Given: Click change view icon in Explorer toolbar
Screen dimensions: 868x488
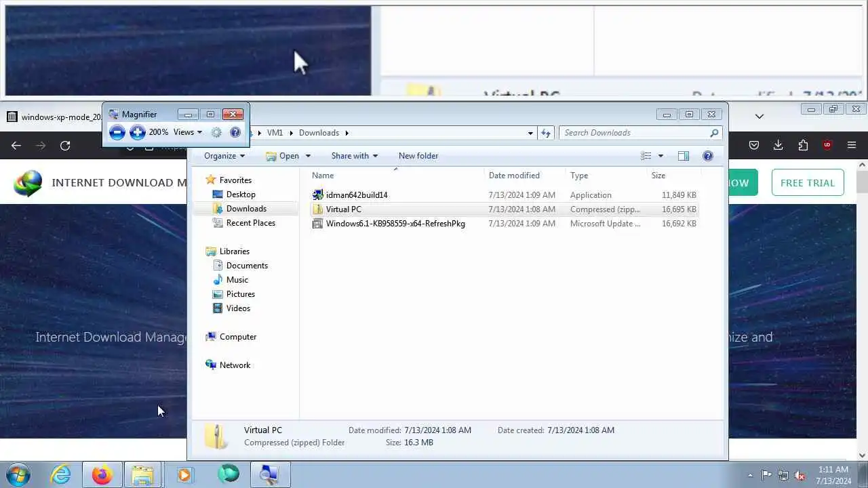Looking at the screenshot, I should (646, 156).
